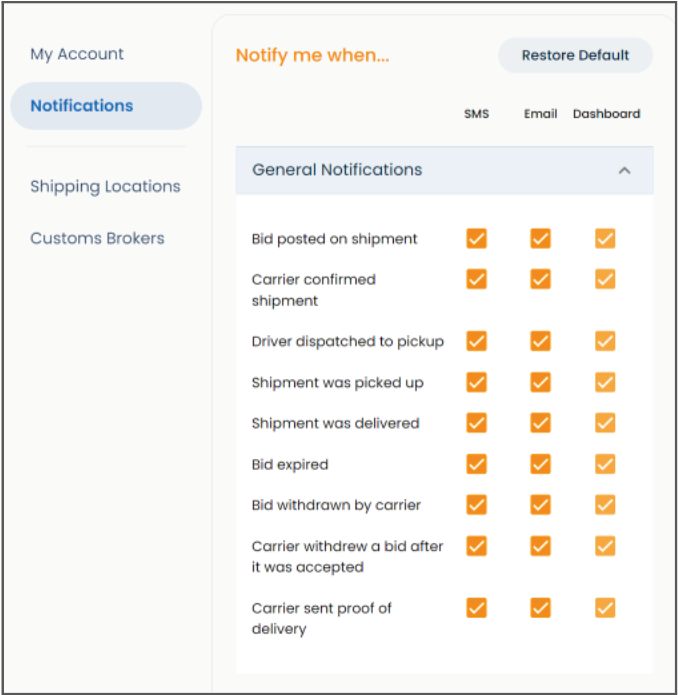
Task: Click the General Notifications header
Action: coord(337,170)
